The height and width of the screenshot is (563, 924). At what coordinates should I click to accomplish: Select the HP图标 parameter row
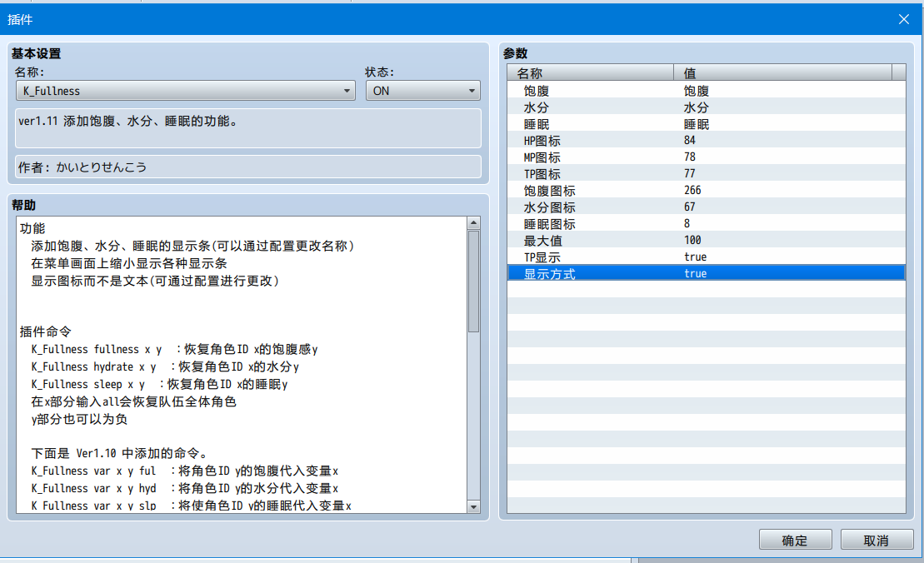[706, 141]
